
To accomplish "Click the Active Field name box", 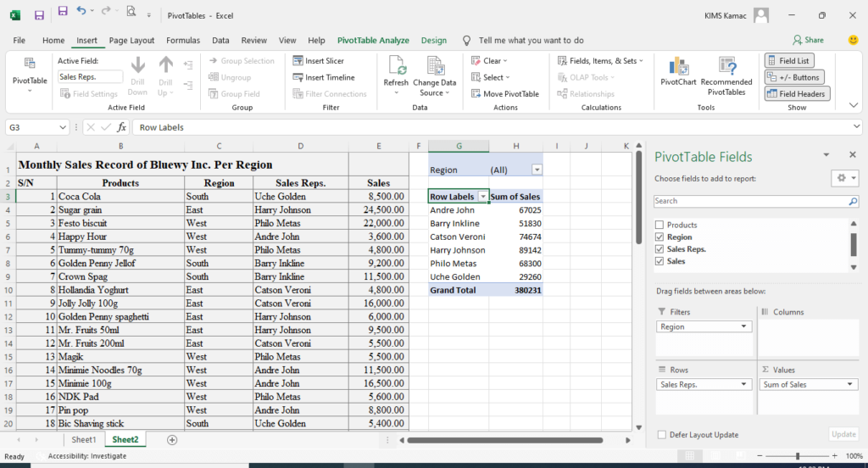I will pyautogui.click(x=90, y=77).
